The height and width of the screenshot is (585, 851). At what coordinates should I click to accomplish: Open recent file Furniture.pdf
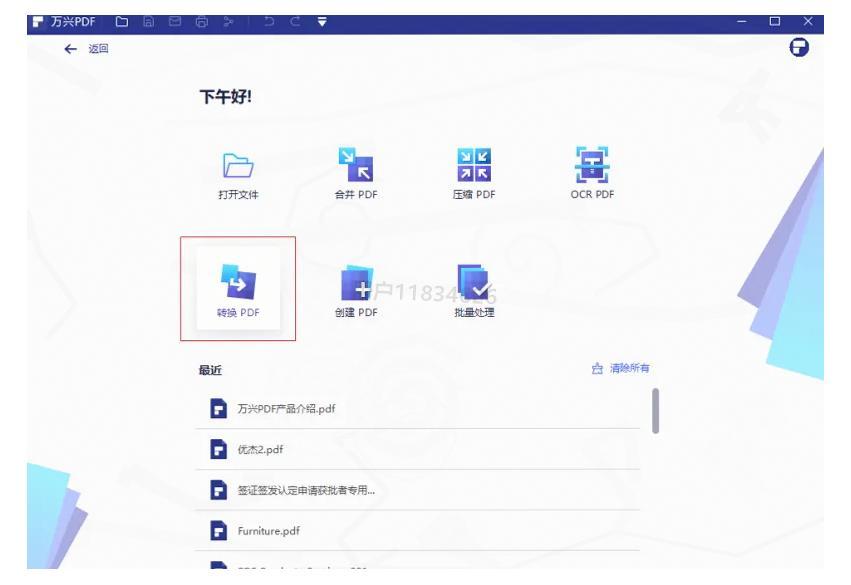coord(417,531)
